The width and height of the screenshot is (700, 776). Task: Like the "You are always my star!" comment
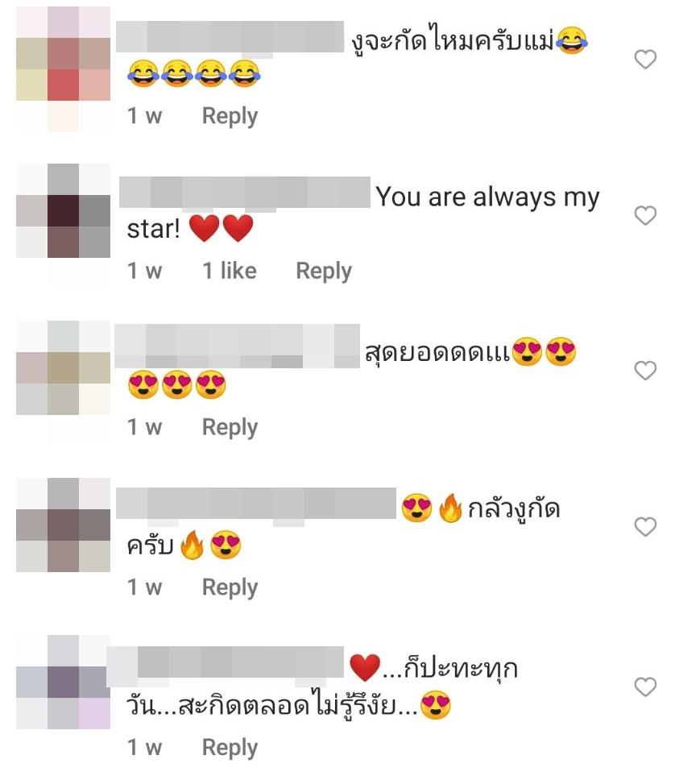click(645, 215)
